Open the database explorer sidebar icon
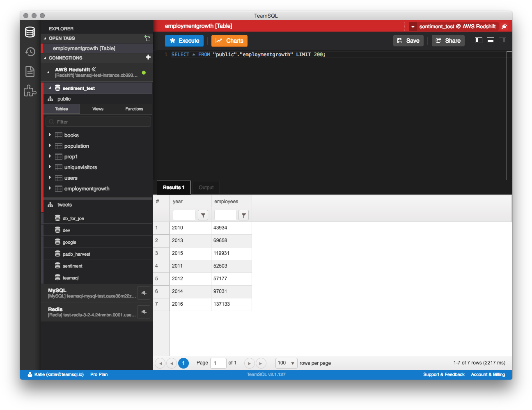The image size is (532, 410). [30, 32]
